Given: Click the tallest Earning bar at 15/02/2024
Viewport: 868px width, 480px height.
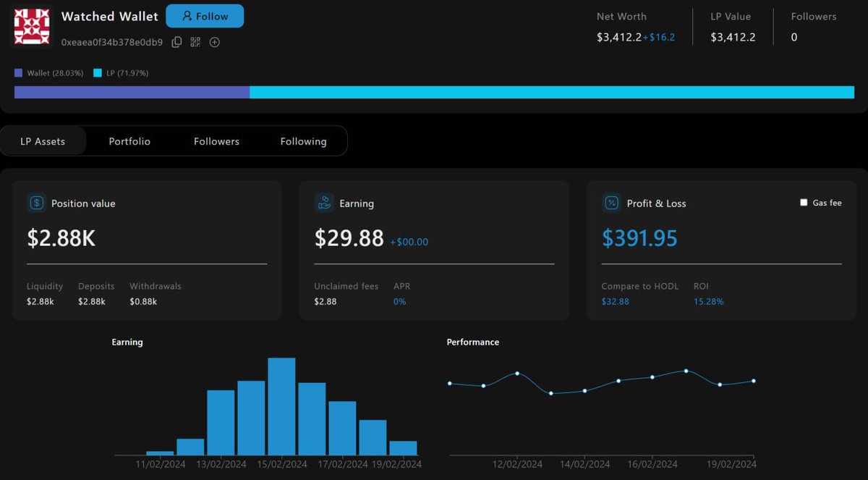Looking at the screenshot, I should [x=281, y=406].
